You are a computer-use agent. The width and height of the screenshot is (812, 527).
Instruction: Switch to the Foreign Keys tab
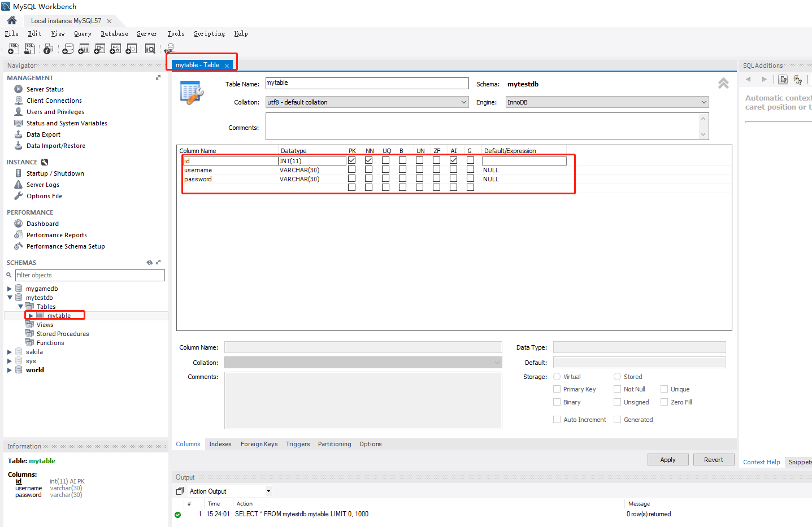pos(259,444)
